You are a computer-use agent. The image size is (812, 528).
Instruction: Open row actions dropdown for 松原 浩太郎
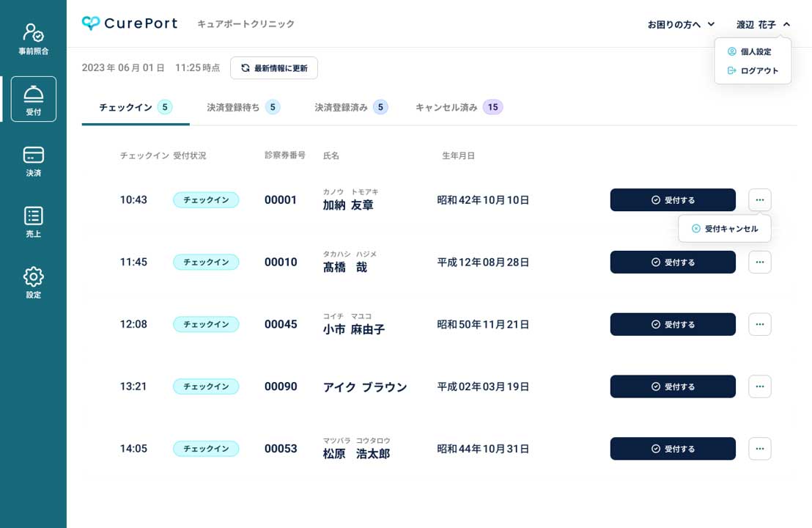pos(760,448)
